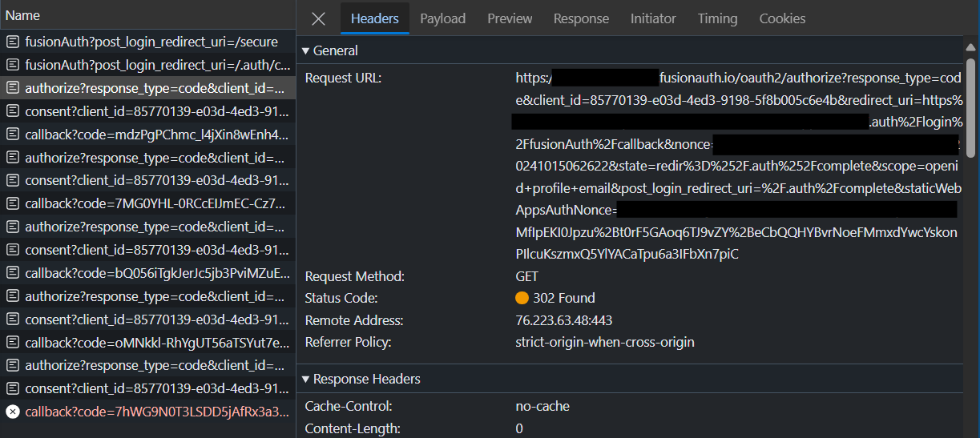Image resolution: width=980 pixels, height=438 pixels.
Task: Click document icon of fusionAuth /.auth/c request
Action: point(13,65)
